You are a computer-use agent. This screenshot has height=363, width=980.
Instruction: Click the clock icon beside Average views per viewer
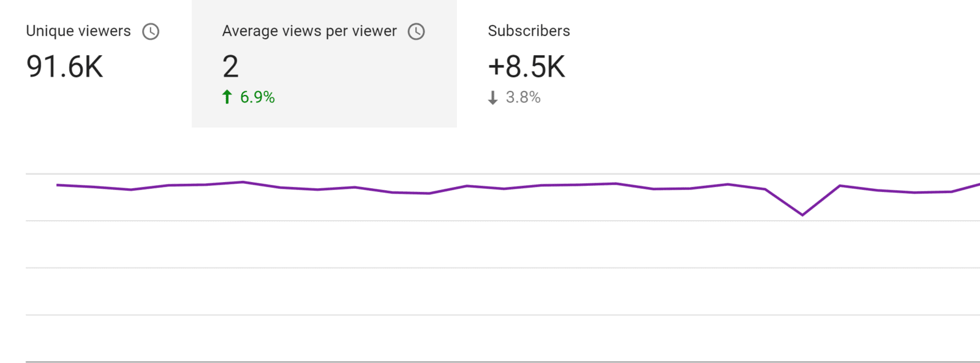(416, 31)
